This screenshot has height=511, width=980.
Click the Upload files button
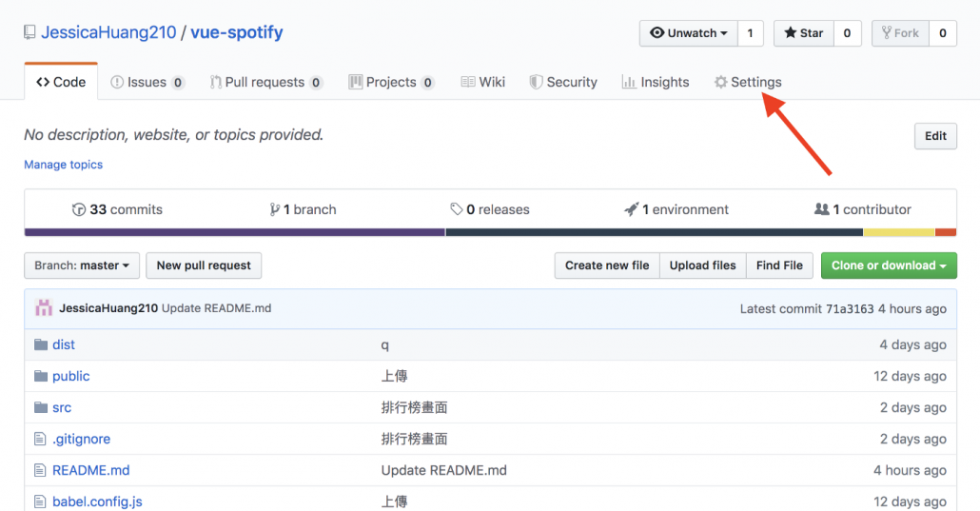pos(702,265)
